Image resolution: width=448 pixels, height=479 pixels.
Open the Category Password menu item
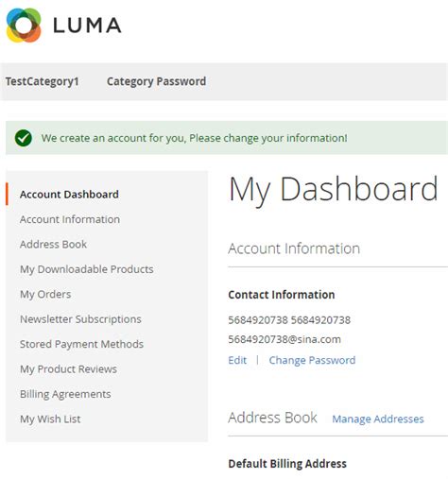tap(156, 81)
